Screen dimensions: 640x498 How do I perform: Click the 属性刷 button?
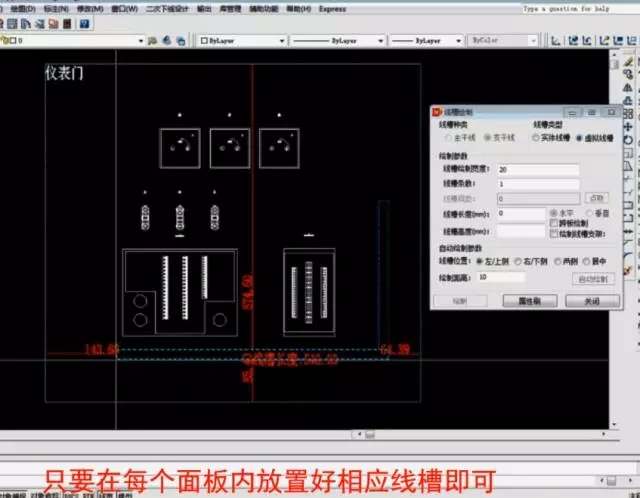[x=530, y=301]
